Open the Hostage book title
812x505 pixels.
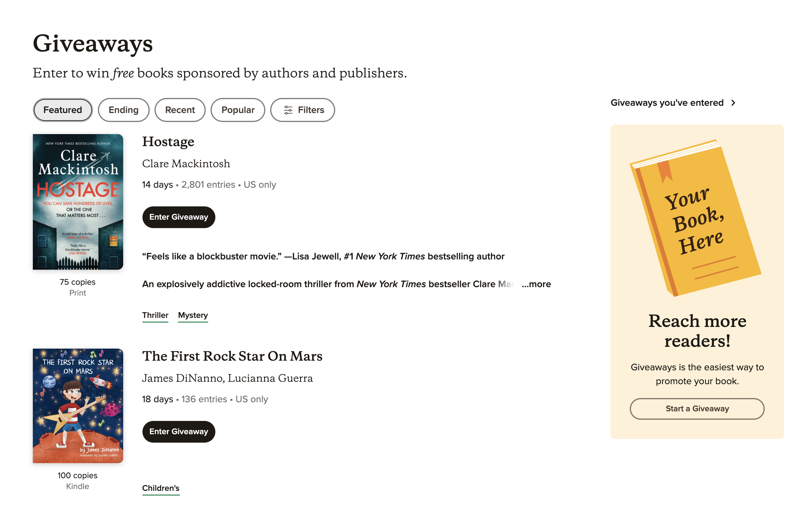pos(168,142)
